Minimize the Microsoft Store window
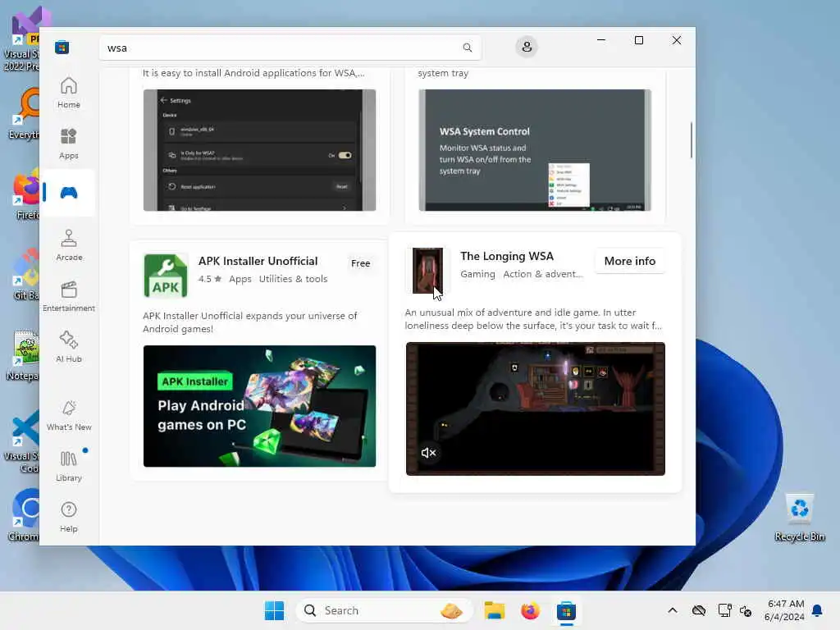 pyautogui.click(x=601, y=40)
